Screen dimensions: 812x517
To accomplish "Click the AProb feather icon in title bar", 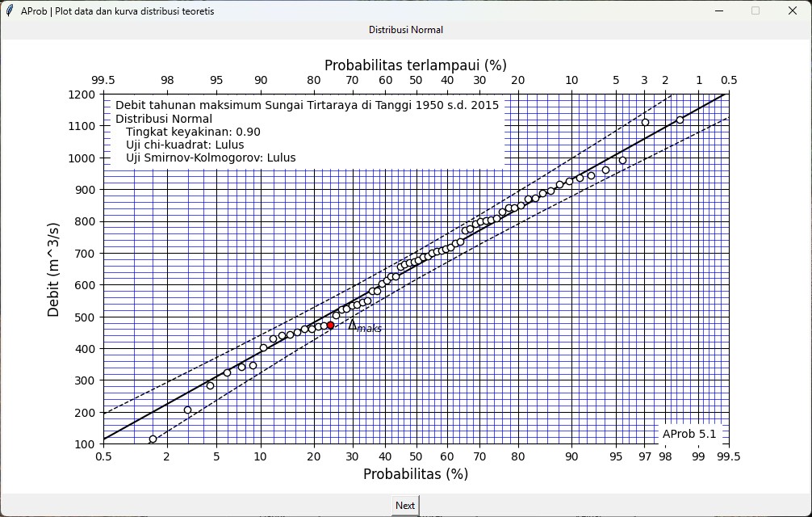I will 10,11.
